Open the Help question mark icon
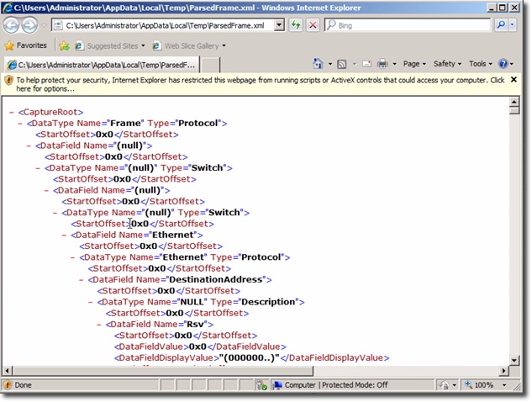This screenshot has width=532, height=402. [x=503, y=64]
